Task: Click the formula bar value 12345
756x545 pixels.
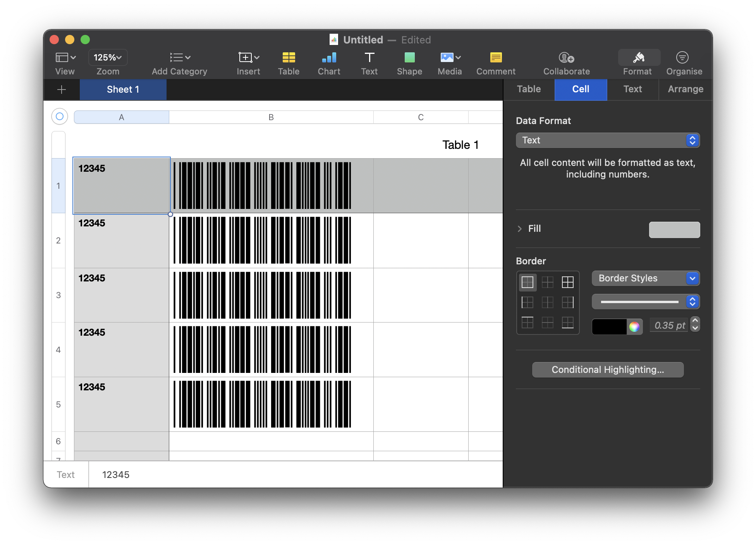Action: 116,475
